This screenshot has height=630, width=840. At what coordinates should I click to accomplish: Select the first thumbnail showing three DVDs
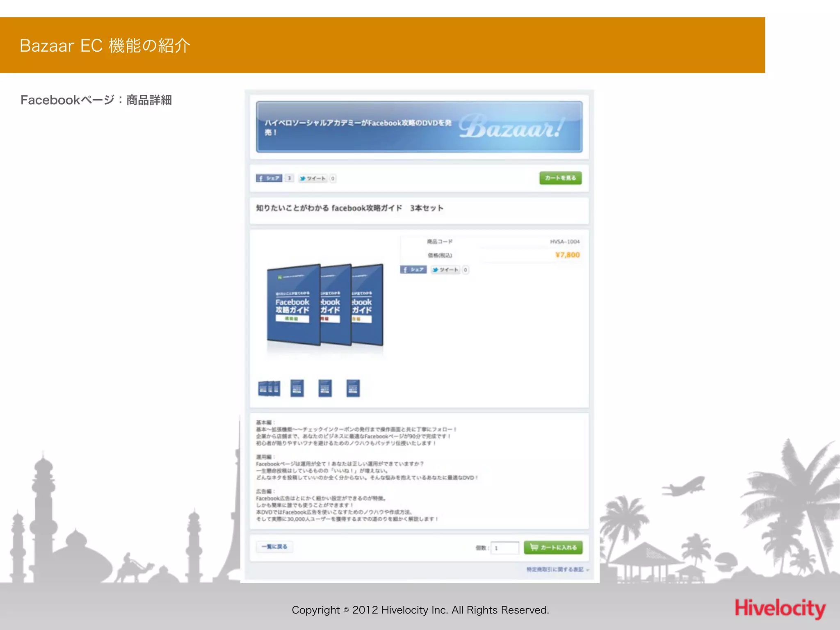coord(269,388)
